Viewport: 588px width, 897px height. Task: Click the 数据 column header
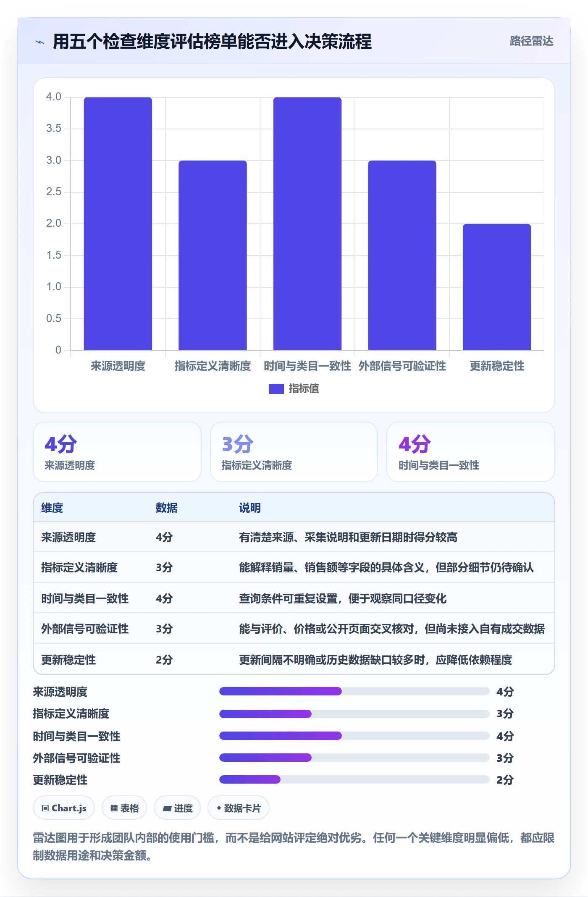tap(167, 508)
